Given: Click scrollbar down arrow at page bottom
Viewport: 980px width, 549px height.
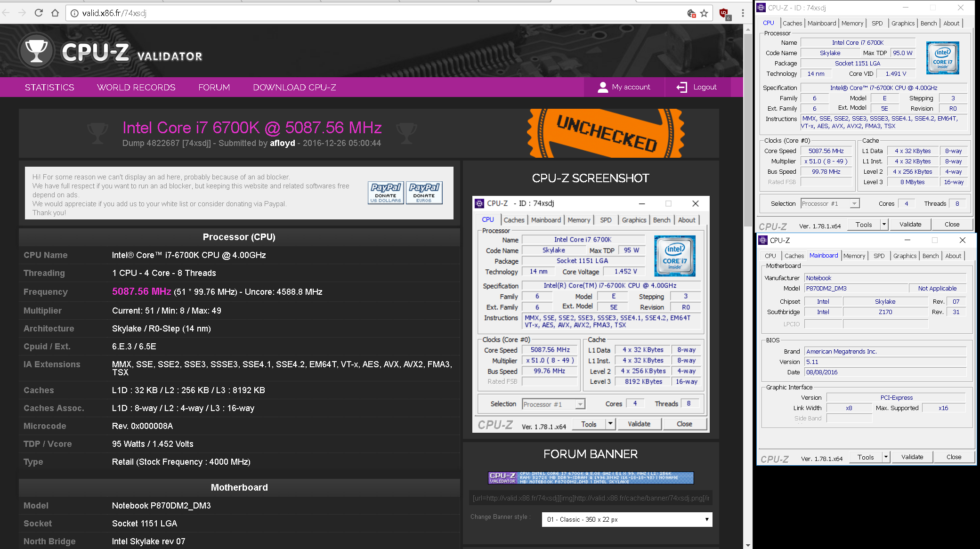Looking at the screenshot, I should (x=748, y=545).
